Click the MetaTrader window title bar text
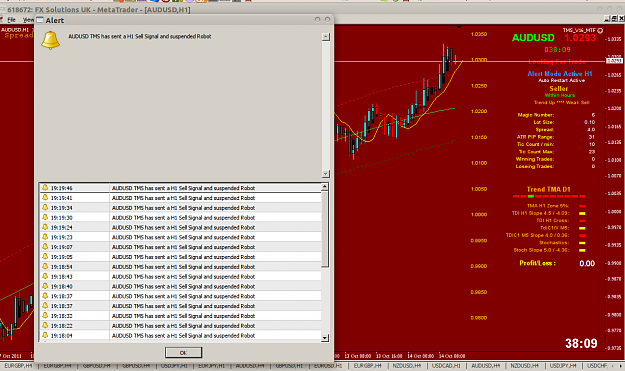The width and height of the screenshot is (625, 371). coord(98,10)
